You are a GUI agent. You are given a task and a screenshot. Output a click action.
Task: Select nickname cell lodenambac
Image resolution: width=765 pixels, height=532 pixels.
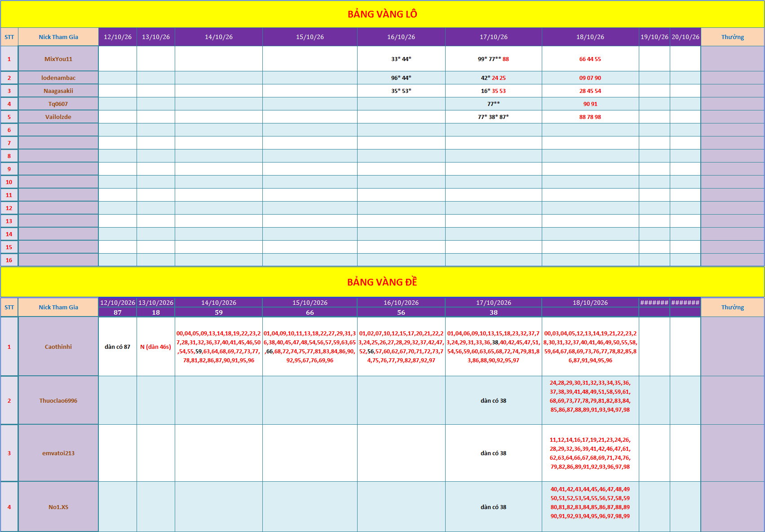click(58, 78)
